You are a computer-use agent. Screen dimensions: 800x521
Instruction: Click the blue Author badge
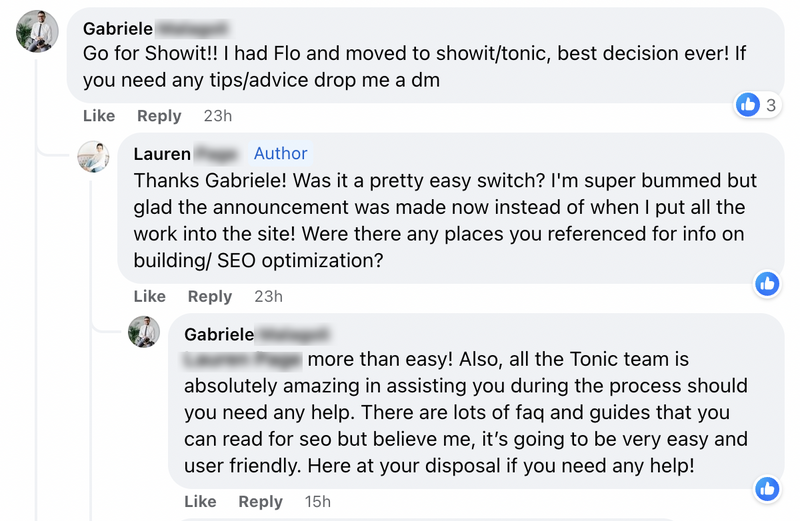click(281, 153)
